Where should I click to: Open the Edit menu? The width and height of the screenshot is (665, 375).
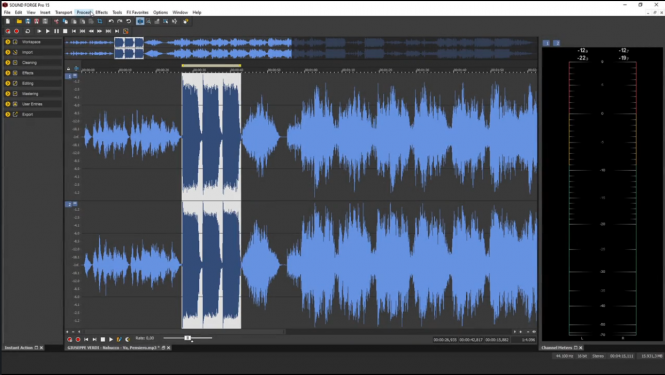click(x=18, y=12)
